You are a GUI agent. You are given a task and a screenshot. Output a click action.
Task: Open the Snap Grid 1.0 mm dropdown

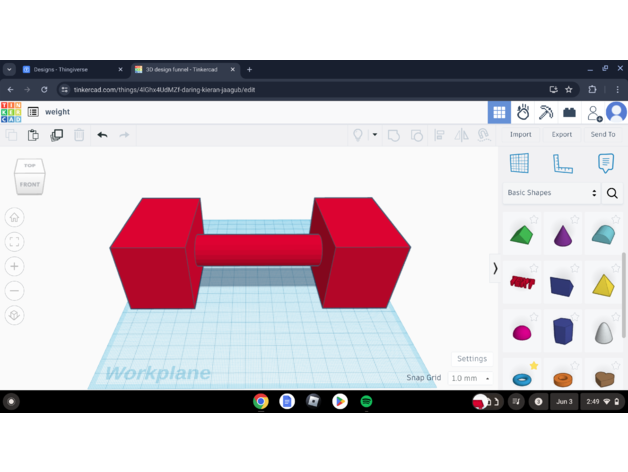pos(469,378)
